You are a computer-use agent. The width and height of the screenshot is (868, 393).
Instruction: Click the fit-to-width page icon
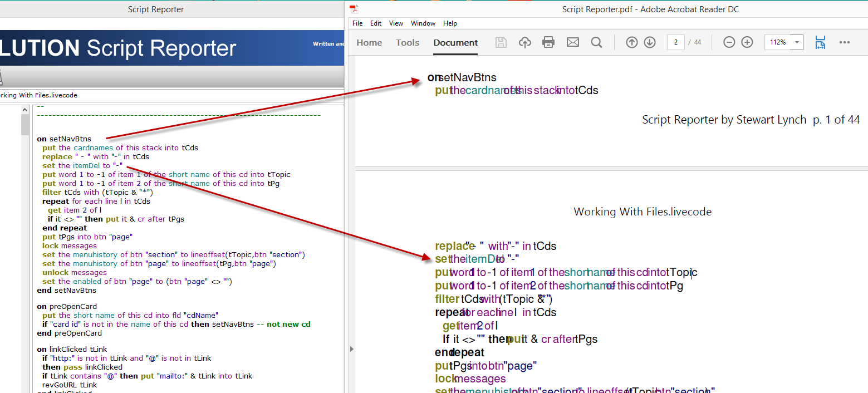820,42
